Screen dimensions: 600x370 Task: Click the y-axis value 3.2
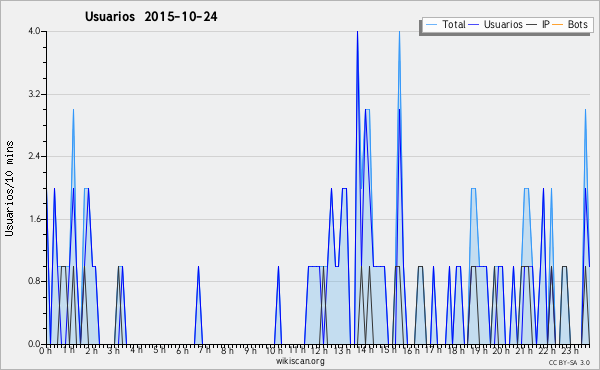[34, 94]
